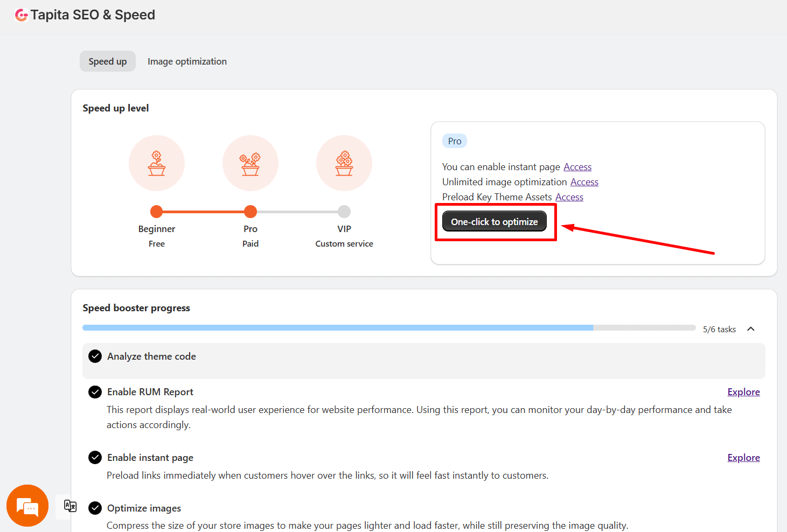Screen dimensions: 787x532
Task: Click the Speed booster progress heading
Action: [x=136, y=308]
